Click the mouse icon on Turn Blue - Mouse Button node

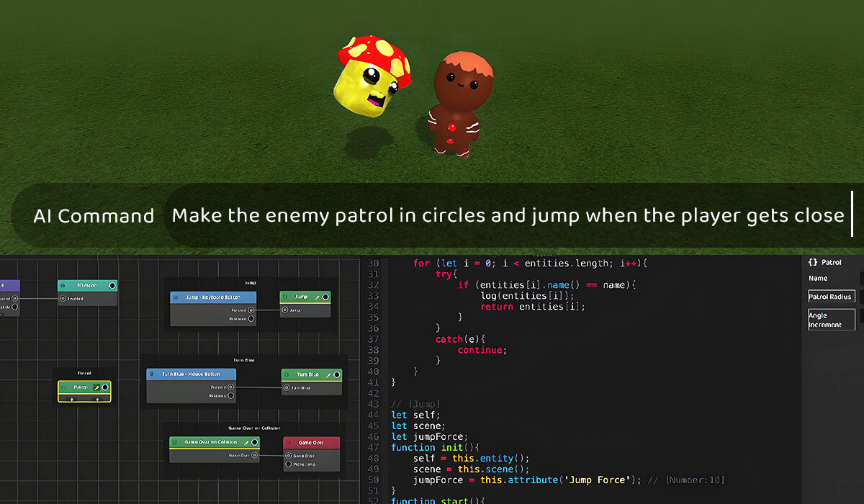click(x=152, y=374)
